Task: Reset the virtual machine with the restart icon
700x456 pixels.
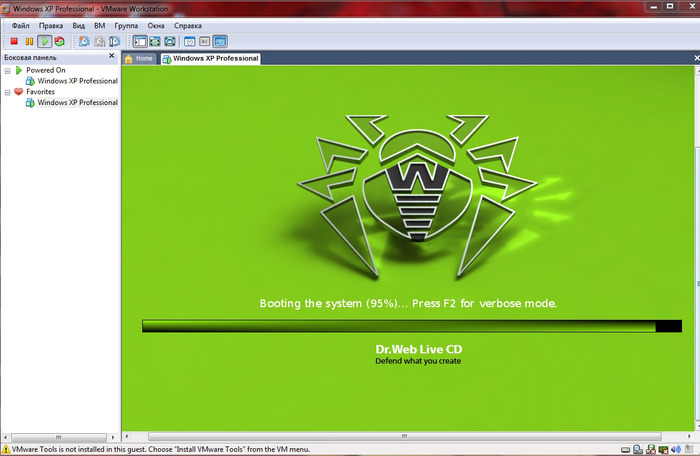Action: 59,42
